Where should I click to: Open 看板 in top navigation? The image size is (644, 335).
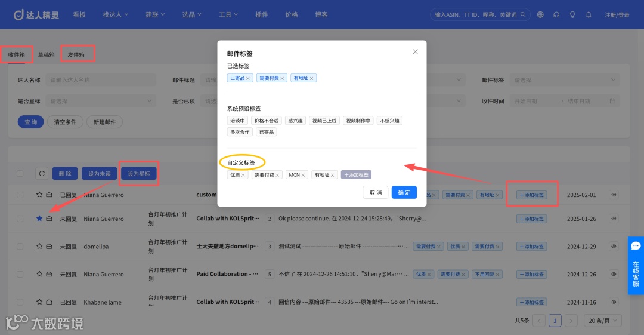coord(79,14)
